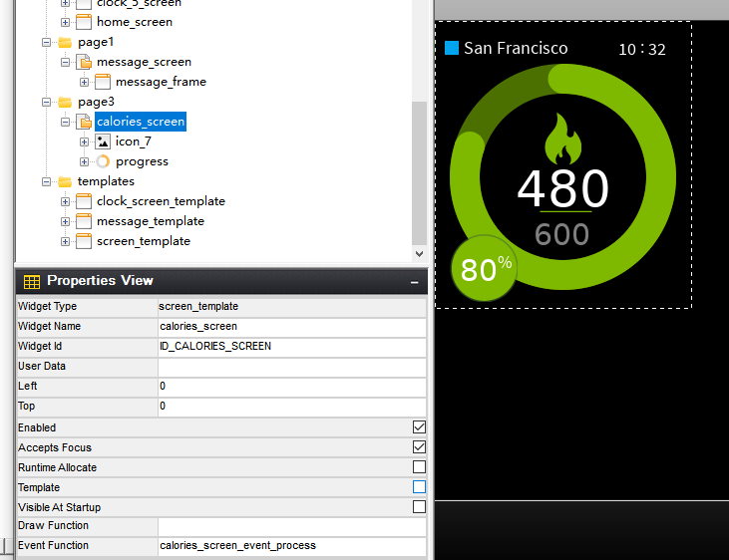The width and height of the screenshot is (729, 560).
Task: Click the icon_7 image widget icon
Action: [x=103, y=141]
